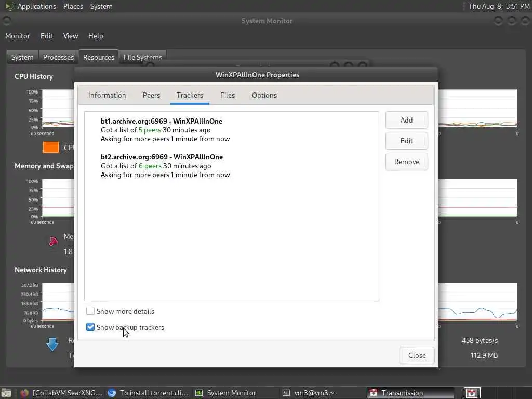Open the Peers tab
The width and height of the screenshot is (532, 399).
pos(151,96)
